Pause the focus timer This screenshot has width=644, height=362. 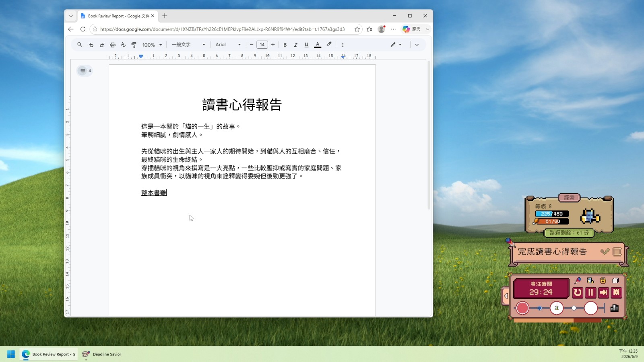click(x=590, y=292)
